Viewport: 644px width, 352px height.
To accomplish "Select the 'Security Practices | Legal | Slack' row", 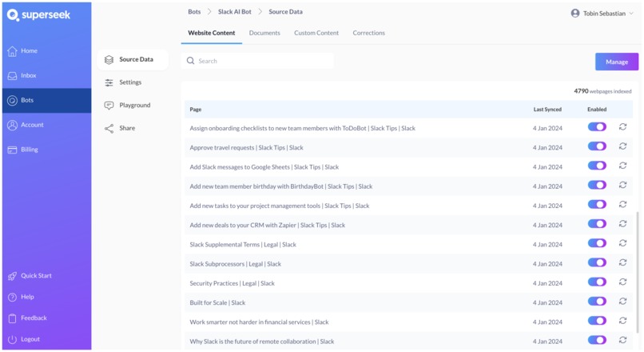I will 408,283.
